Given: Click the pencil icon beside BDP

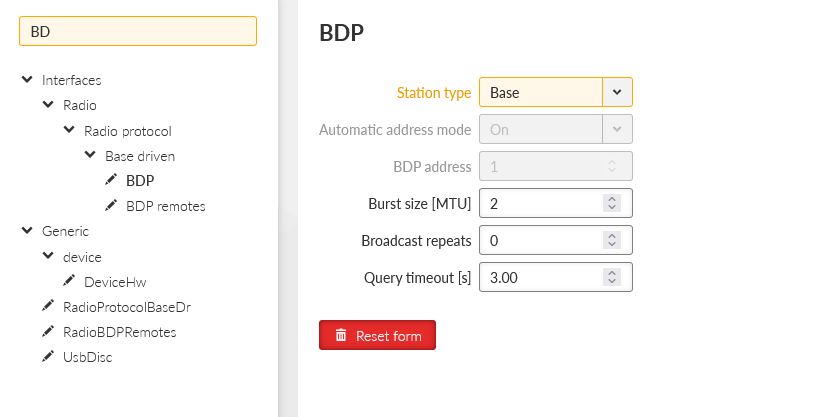Looking at the screenshot, I should 110,180.
